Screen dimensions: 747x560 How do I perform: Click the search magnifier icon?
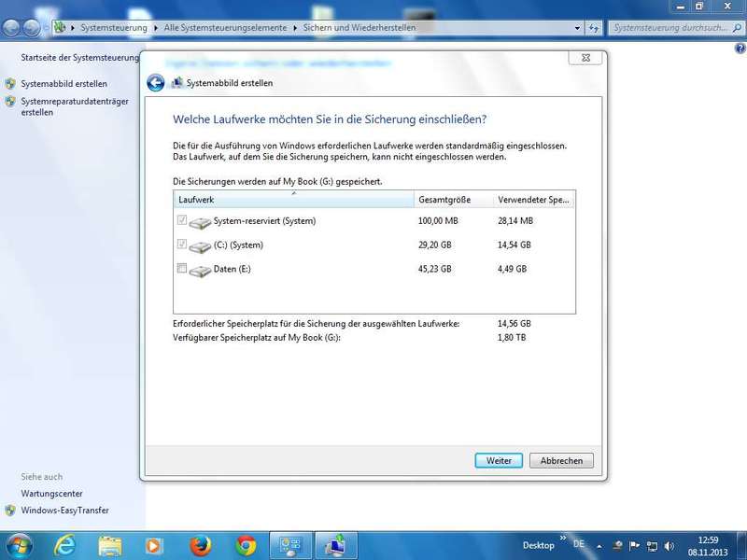pyautogui.click(x=737, y=28)
